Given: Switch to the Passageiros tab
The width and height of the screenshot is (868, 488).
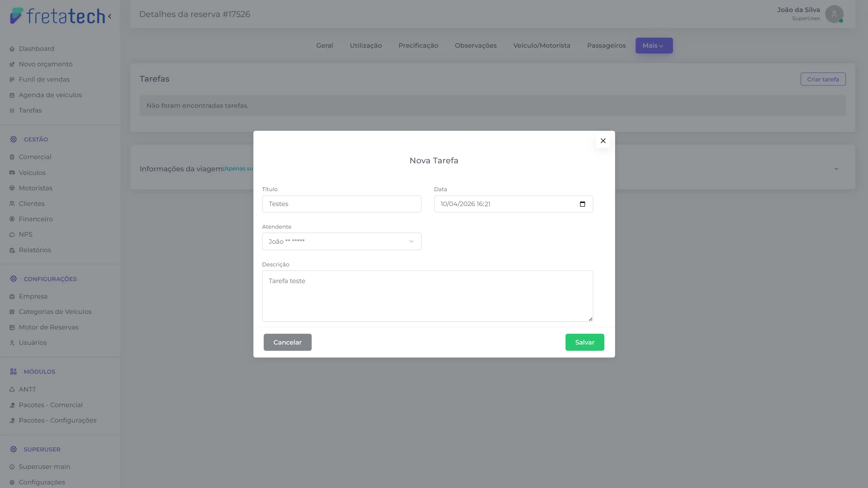Looking at the screenshot, I should pyautogui.click(x=606, y=45).
